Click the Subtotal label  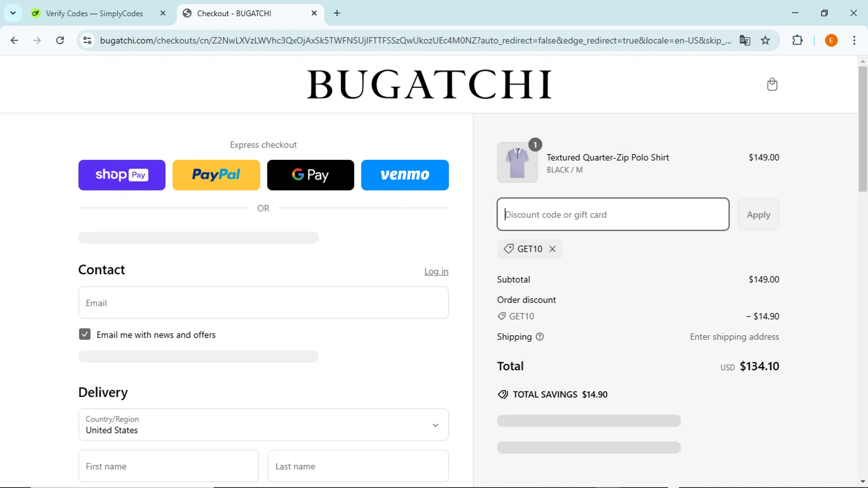(513, 280)
